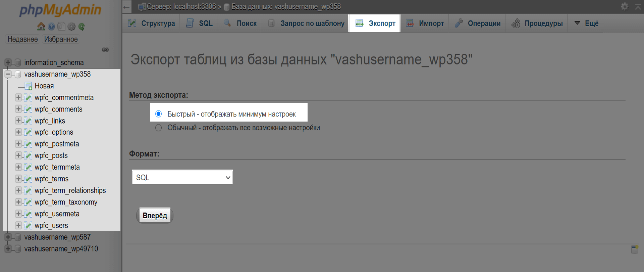Expand the wpfc_options table node
This screenshot has height=272, width=644.
(18, 132)
